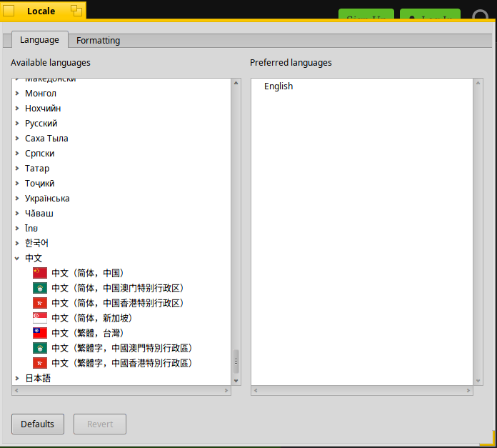Click down arrow of Preferred languages scrollbar
This screenshot has height=448, width=497.
pyautogui.click(x=478, y=381)
